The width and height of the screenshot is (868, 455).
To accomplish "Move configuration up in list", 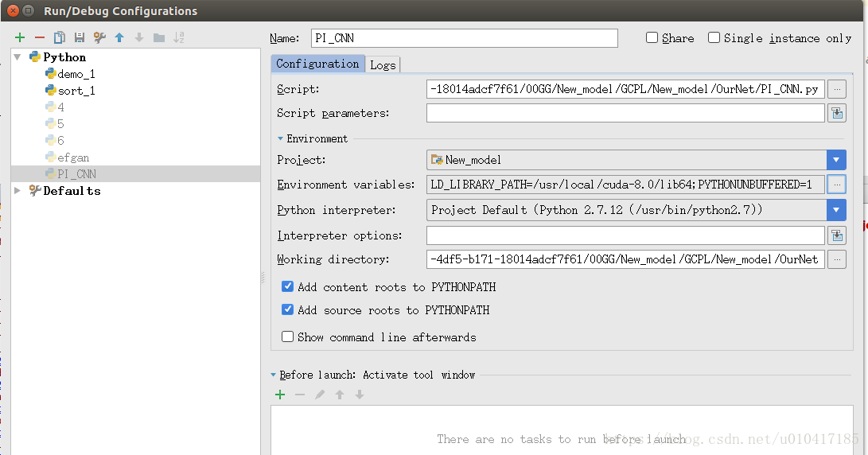I will click(119, 37).
